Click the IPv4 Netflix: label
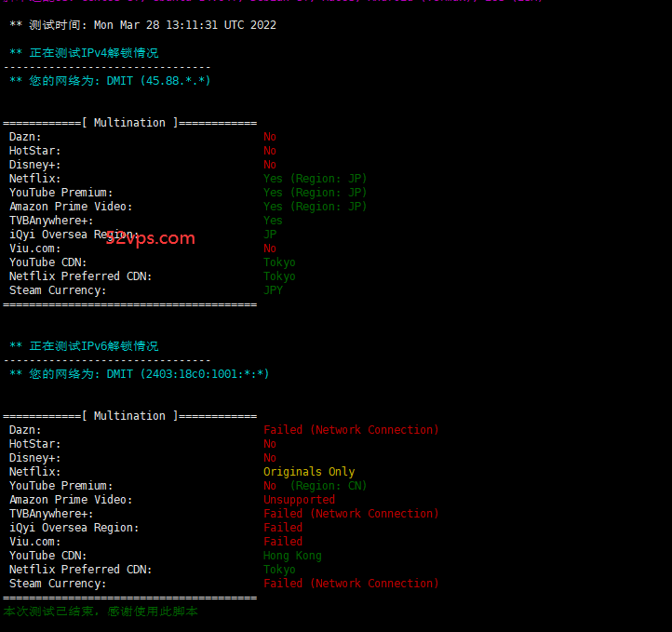Viewport: 672px width, 632px height. pos(35,179)
